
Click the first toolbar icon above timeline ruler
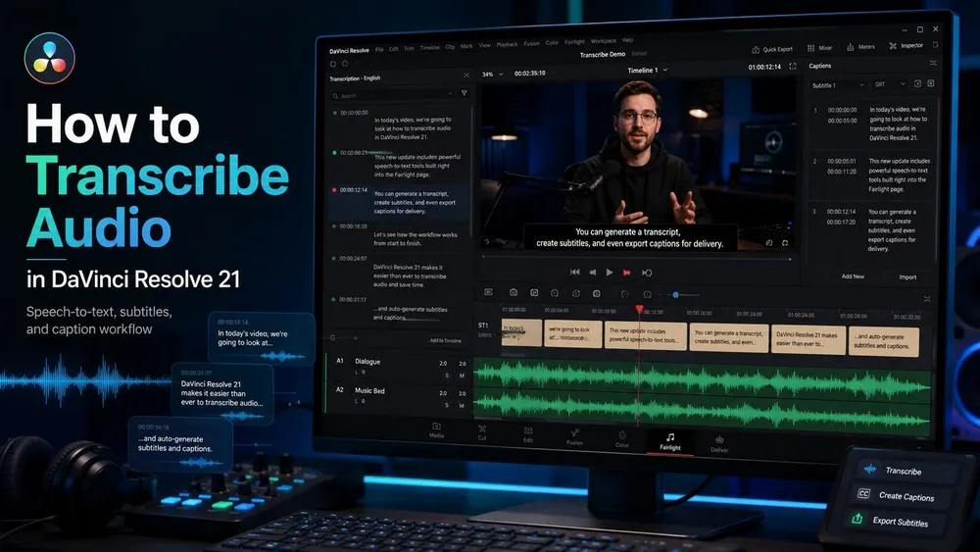(489, 292)
